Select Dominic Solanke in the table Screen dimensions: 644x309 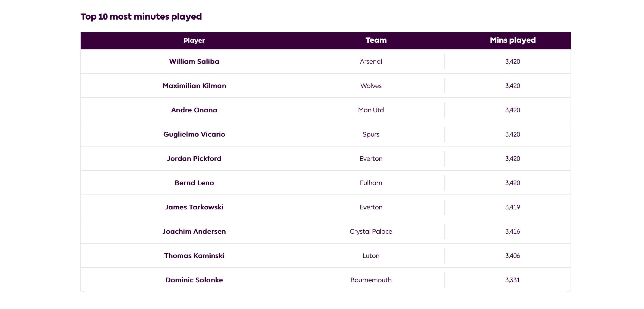[x=194, y=280]
